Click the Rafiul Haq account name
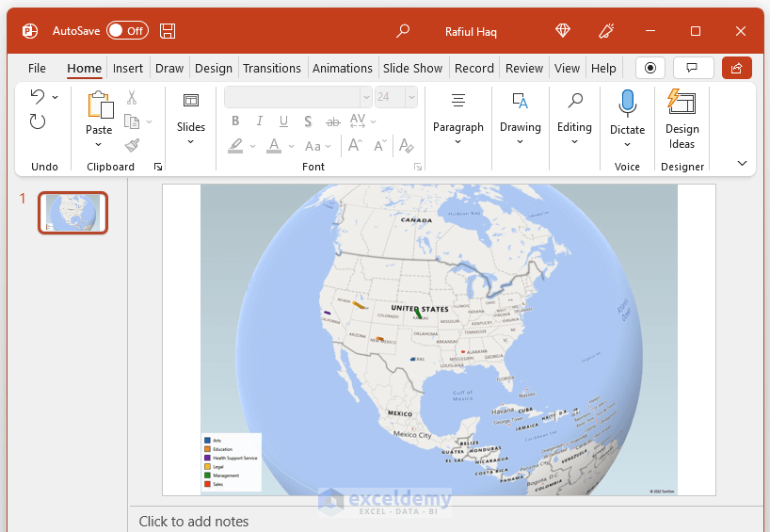Image resolution: width=770 pixels, height=532 pixels. (471, 32)
